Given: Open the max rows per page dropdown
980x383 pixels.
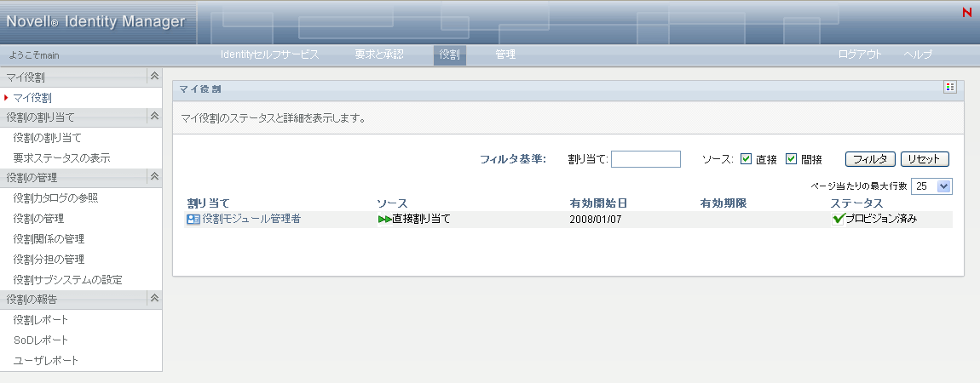Looking at the screenshot, I should pyautogui.click(x=932, y=186).
